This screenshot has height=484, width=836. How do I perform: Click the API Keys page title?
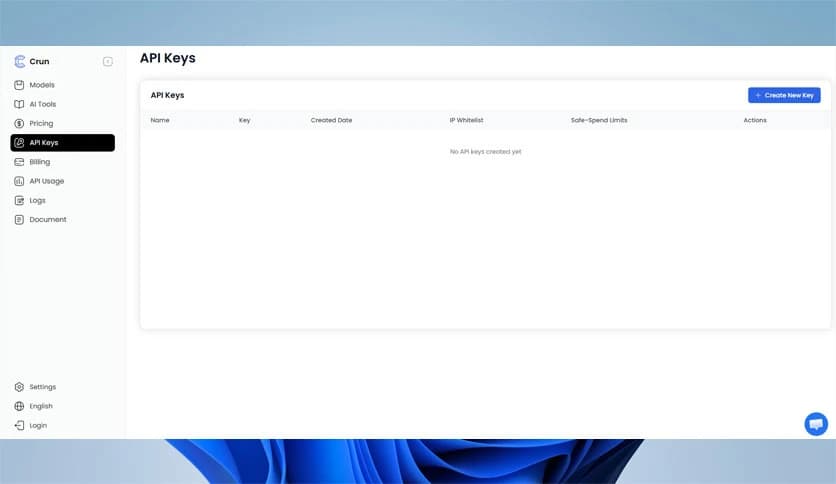coord(167,58)
